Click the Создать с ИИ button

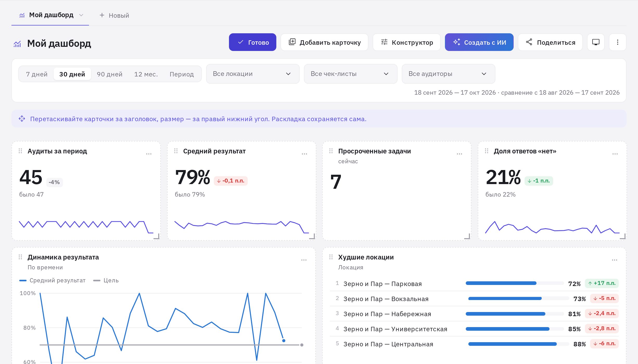pyautogui.click(x=479, y=42)
